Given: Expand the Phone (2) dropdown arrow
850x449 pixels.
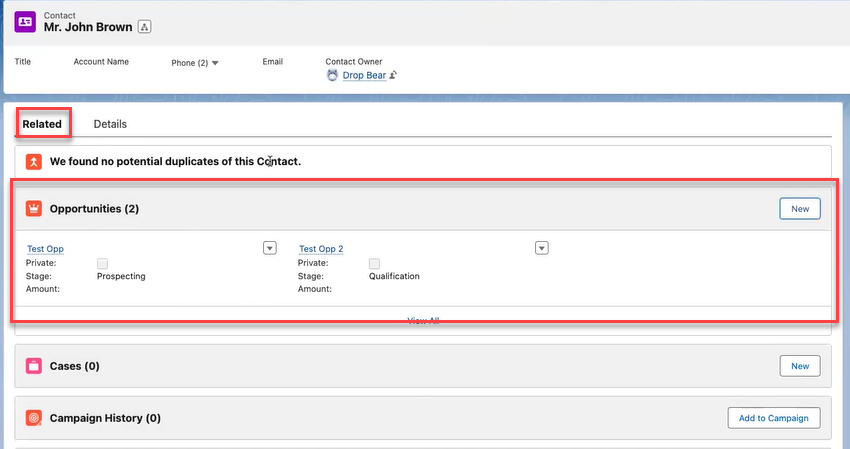Looking at the screenshot, I should tap(215, 63).
